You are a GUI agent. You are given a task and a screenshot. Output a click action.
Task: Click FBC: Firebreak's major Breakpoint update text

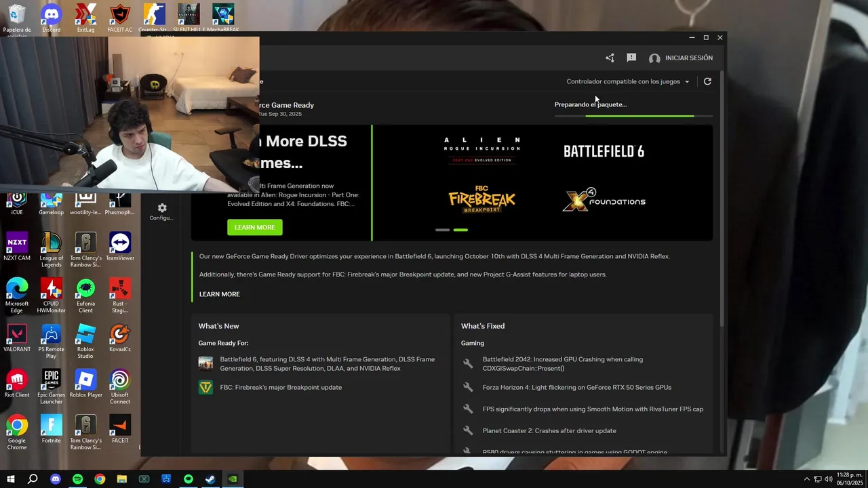(x=281, y=387)
